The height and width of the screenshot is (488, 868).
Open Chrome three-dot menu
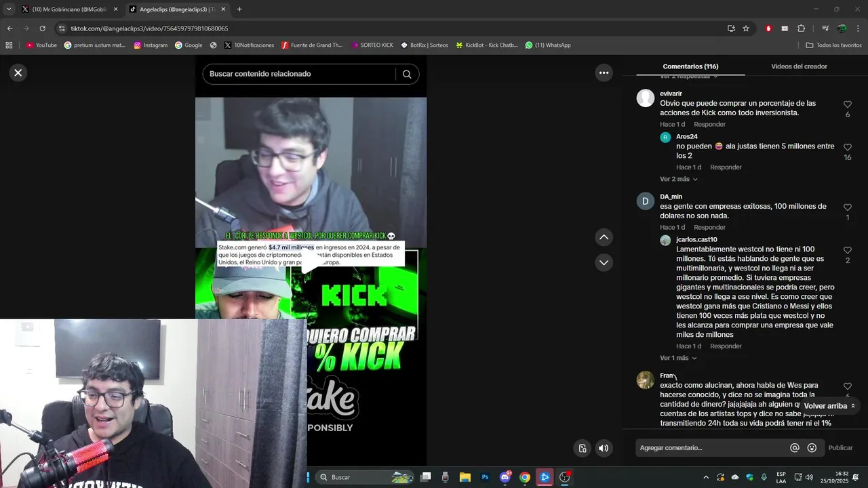coord(858,28)
